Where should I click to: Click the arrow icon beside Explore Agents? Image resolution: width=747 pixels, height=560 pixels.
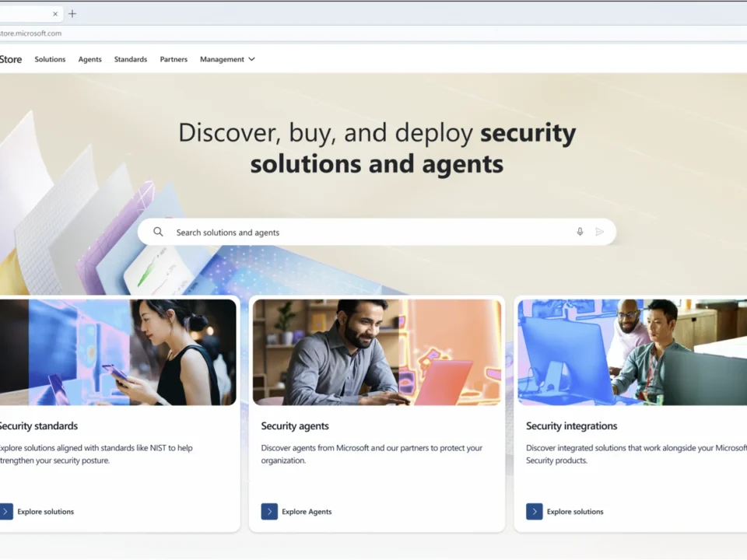coord(269,512)
